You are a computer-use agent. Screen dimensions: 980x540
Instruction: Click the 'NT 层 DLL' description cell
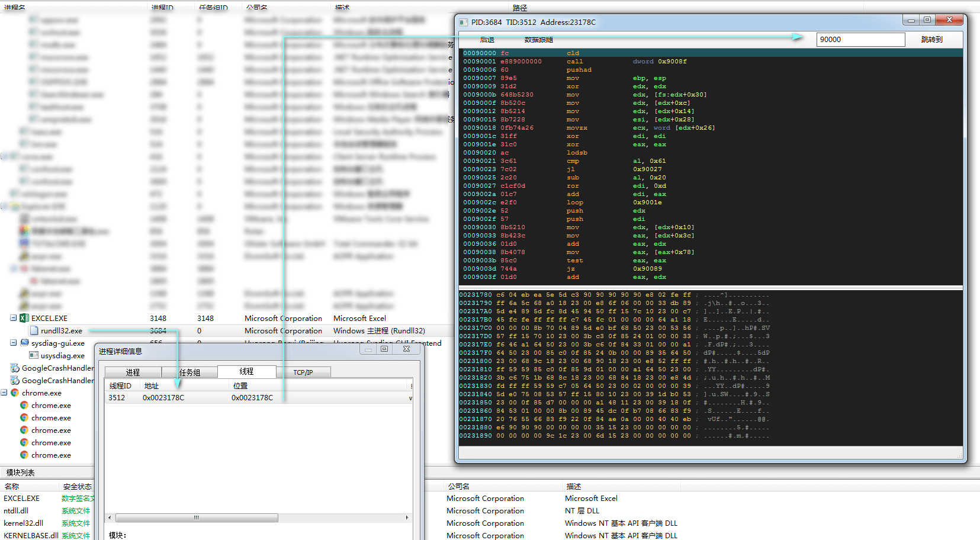(582, 510)
